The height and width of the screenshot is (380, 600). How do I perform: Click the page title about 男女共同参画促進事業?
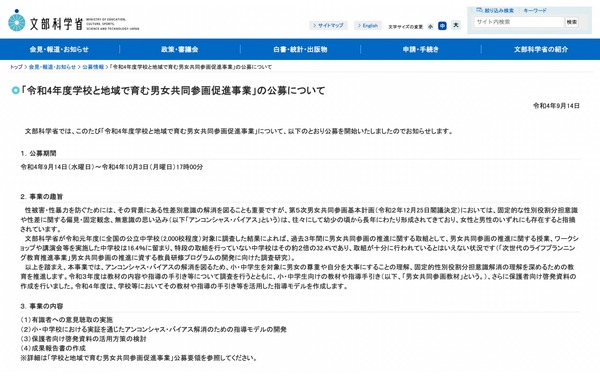(173, 91)
